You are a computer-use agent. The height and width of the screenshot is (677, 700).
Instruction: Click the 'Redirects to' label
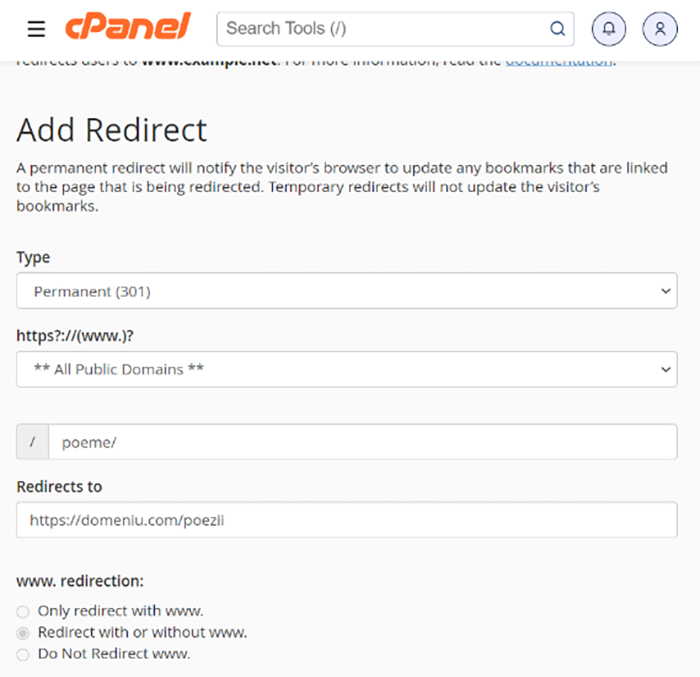click(x=59, y=487)
